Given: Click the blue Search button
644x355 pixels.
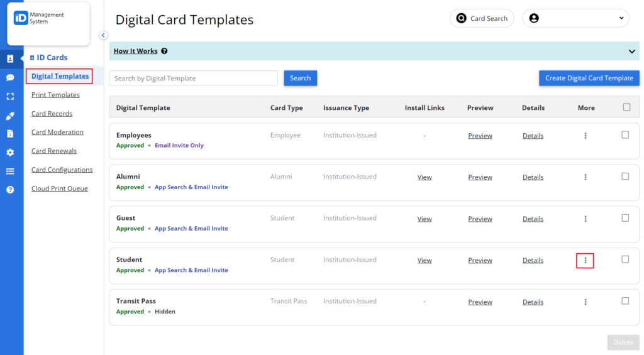Looking at the screenshot, I should coord(300,78).
